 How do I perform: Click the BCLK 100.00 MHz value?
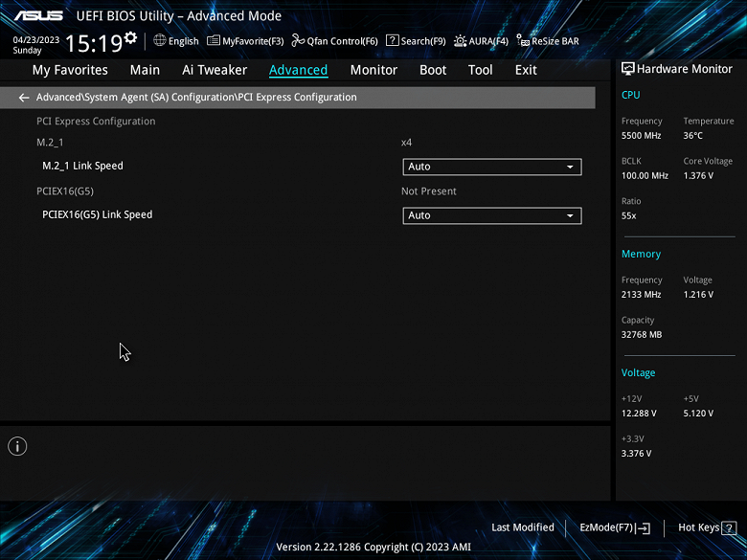645,176
